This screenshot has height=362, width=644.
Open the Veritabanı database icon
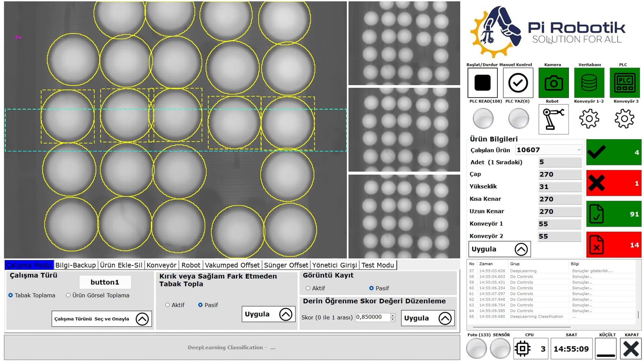click(589, 83)
